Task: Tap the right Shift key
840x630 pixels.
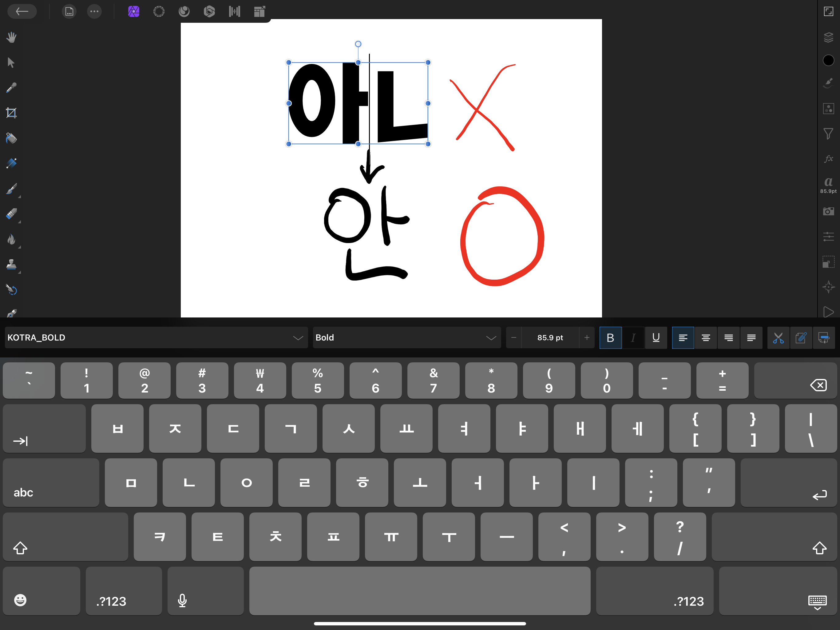Action: (x=774, y=537)
